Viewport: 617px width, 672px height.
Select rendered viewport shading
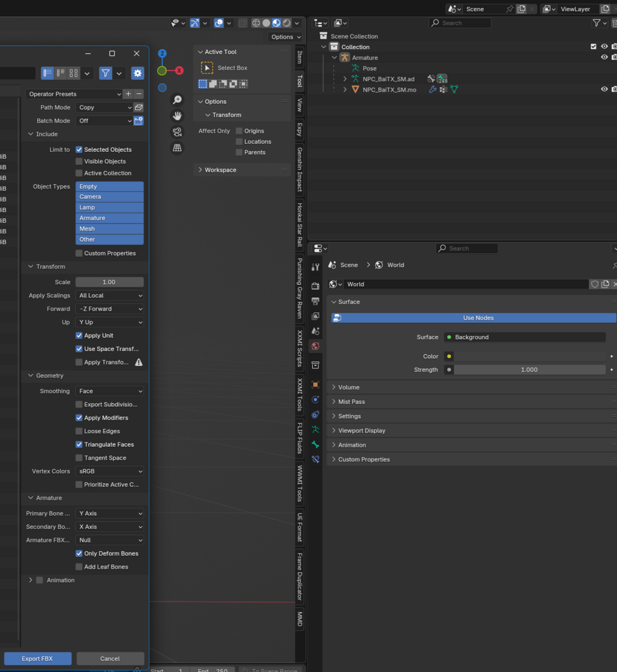[287, 23]
